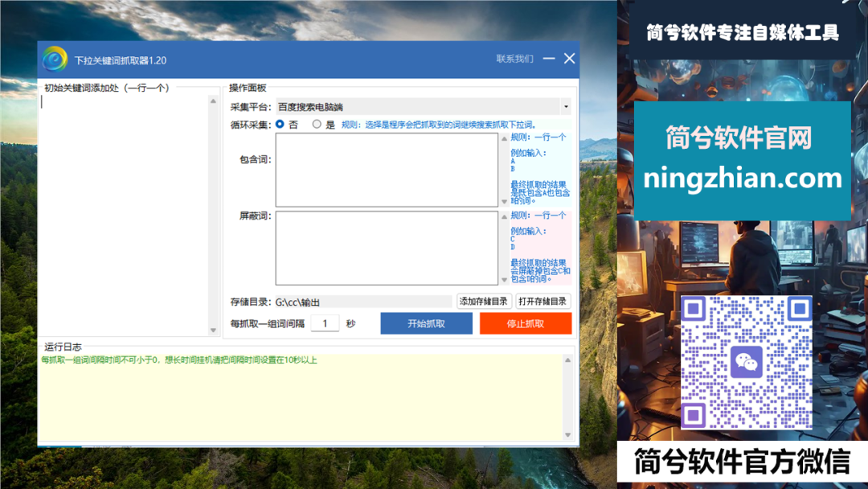Viewport: 868px width, 489px height.
Task: Click the 规则 hint text beside 循环采集
Action: tap(439, 125)
